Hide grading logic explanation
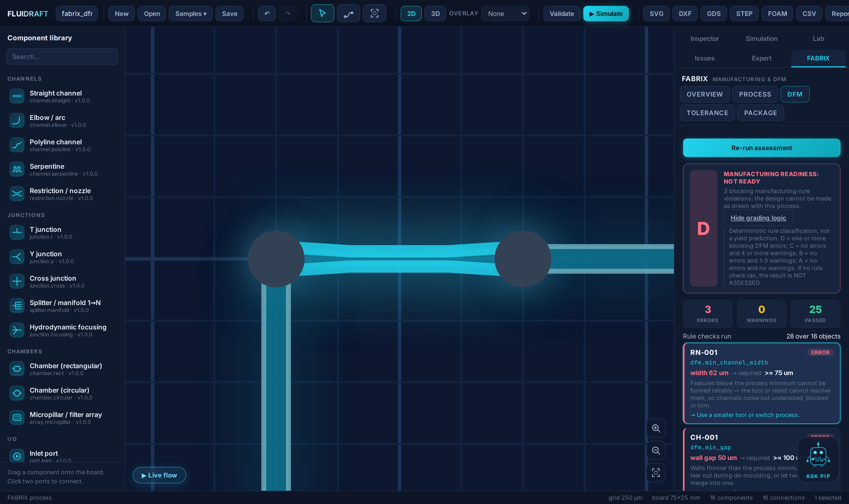This screenshot has width=849, height=504. pos(758,218)
